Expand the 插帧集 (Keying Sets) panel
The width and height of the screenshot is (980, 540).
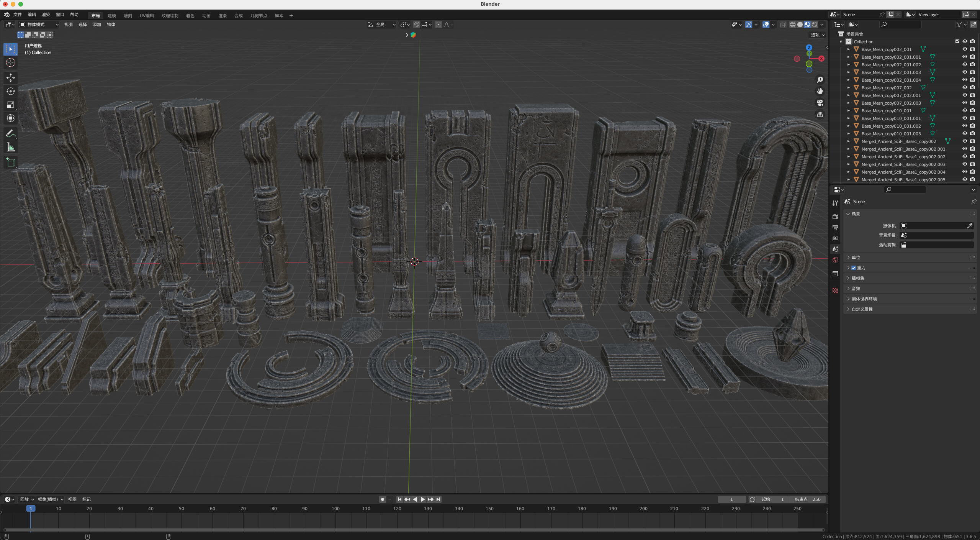[x=910, y=278]
